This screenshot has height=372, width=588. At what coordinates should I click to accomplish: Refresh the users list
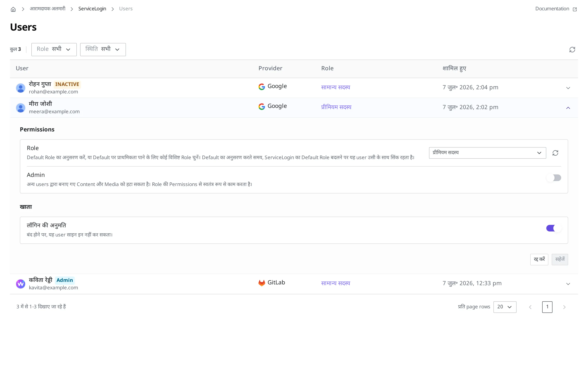pyautogui.click(x=572, y=50)
